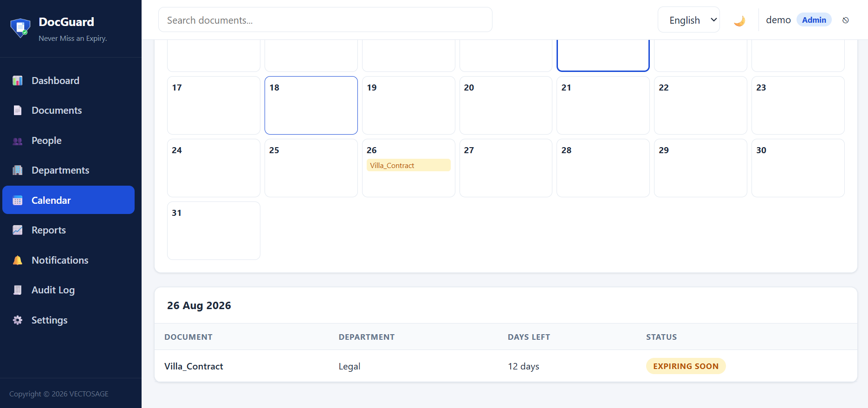
Task: Open the People page
Action: 69,141
